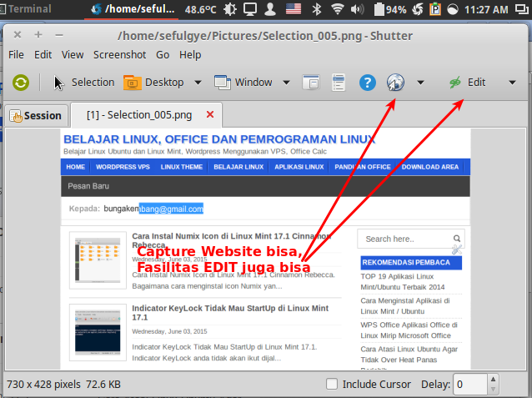This screenshot has width=532, height=398.
Task: Click the Shutter tray icon near the battery
Action: click(418, 9)
